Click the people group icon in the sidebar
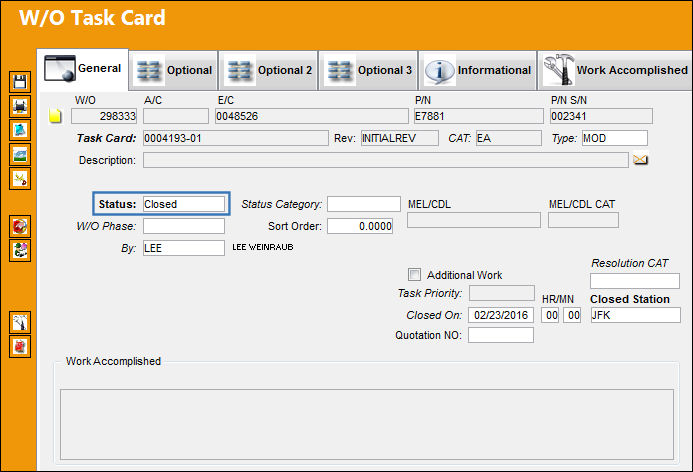The height and width of the screenshot is (472, 693). click(x=20, y=251)
